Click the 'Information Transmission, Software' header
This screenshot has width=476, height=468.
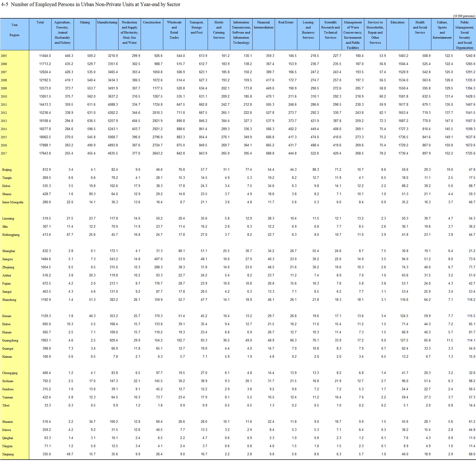pos(241,33)
